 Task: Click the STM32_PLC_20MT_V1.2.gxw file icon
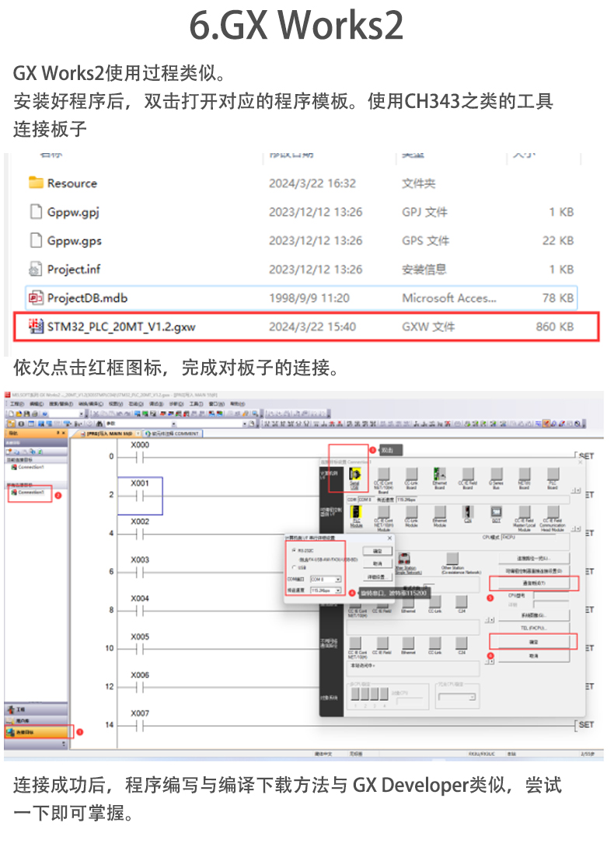[36, 326]
